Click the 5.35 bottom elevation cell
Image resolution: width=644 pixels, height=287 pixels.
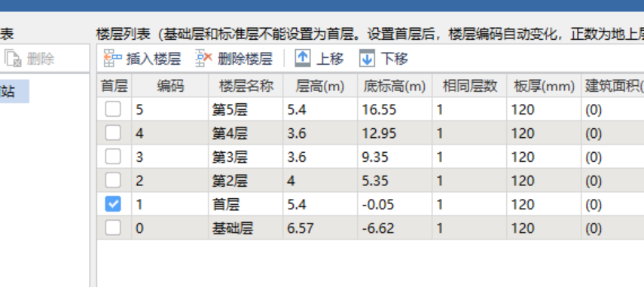coord(395,180)
